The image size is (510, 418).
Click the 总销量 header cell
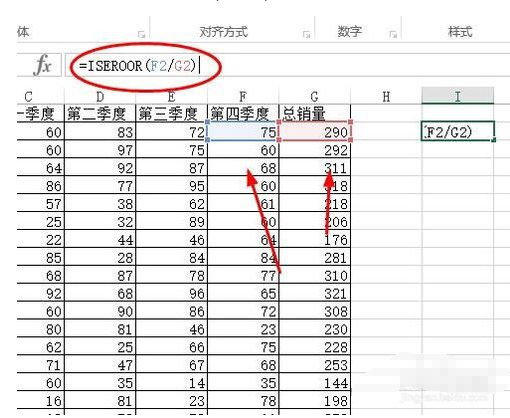click(314, 113)
